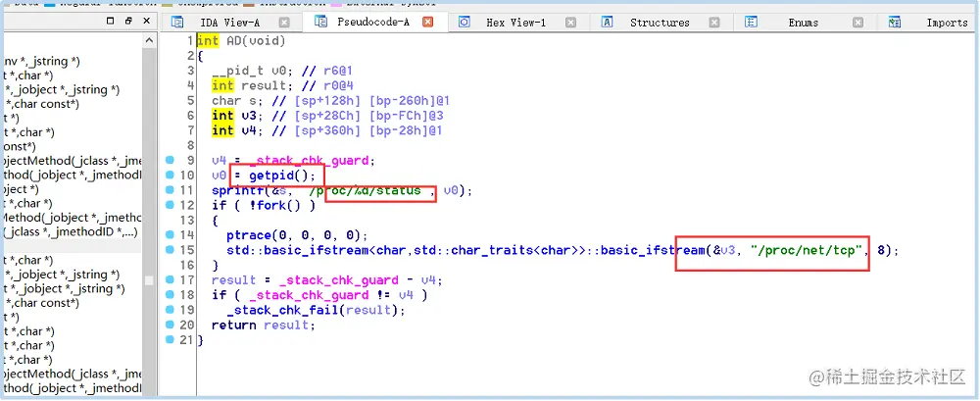980x401 pixels.
Task: Close the IDA View-A tab
Action: click(284, 23)
